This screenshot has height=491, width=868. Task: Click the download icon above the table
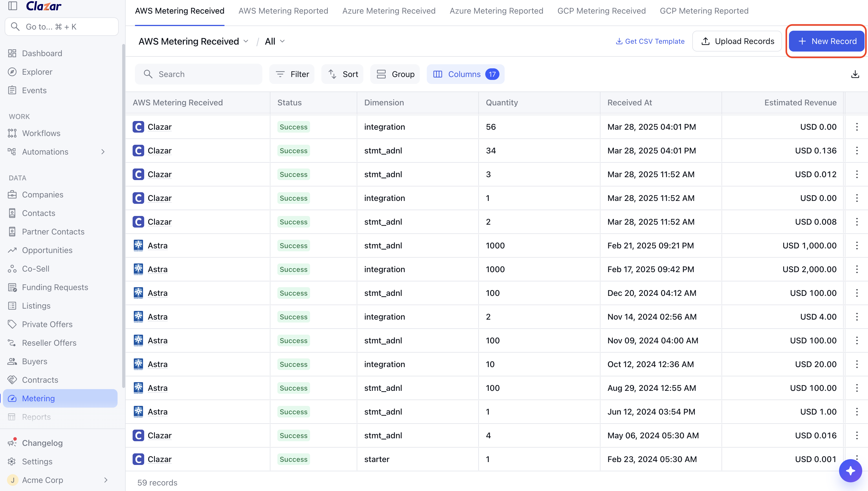point(855,74)
